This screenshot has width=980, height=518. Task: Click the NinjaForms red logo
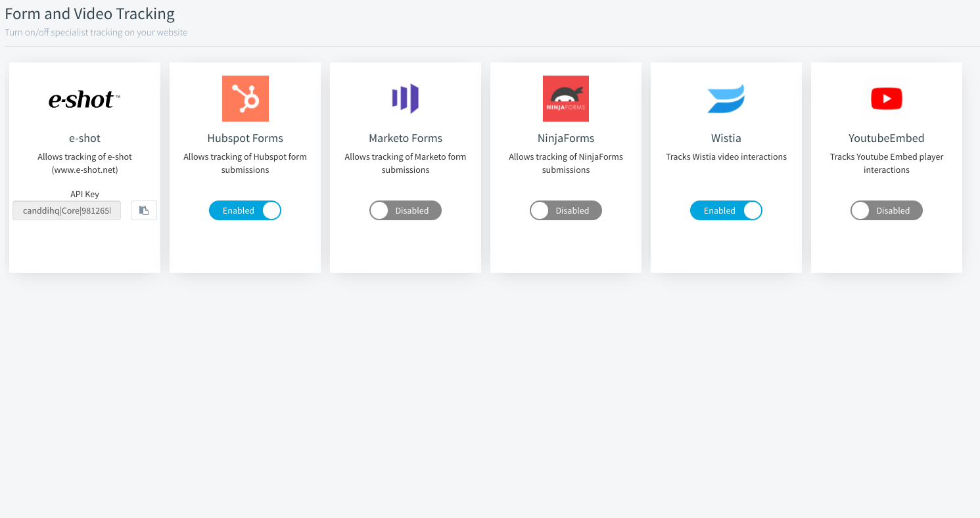pos(566,99)
